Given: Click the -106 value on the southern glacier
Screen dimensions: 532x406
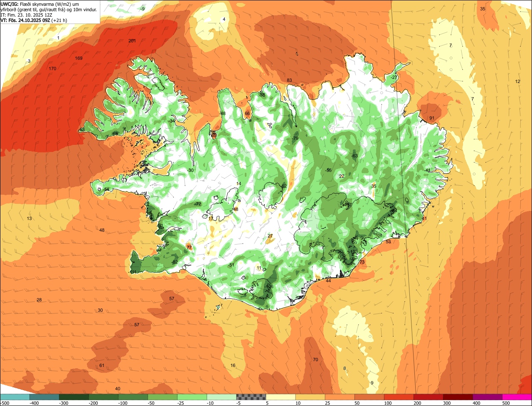Looking at the screenshot, I should (269, 286).
